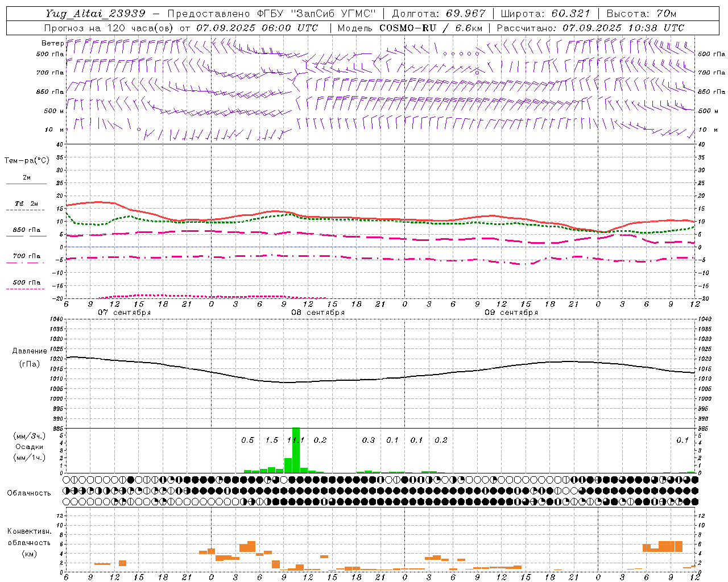Click the 1.5 precipitation total value
The height and width of the screenshot is (582, 728).
coord(272,440)
